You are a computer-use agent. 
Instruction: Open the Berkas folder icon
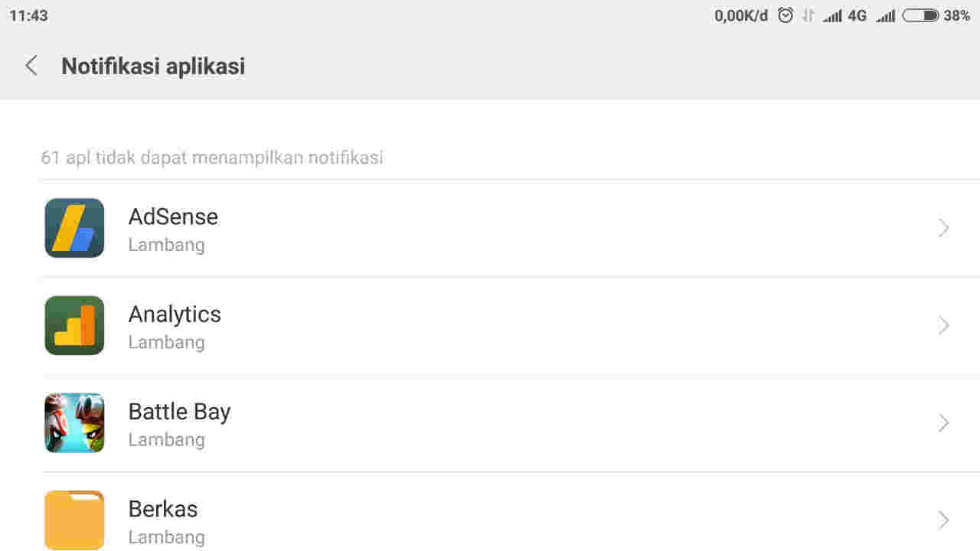pos(74,520)
